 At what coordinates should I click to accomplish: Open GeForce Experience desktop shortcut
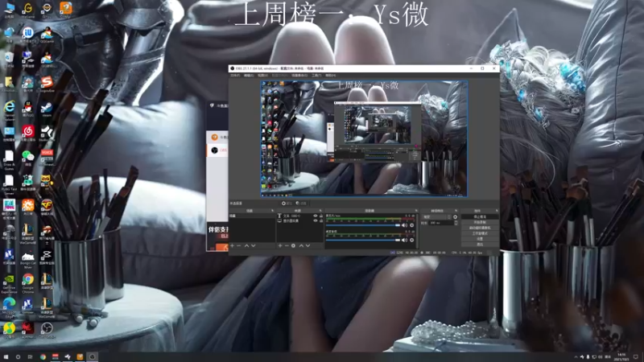coord(9,283)
